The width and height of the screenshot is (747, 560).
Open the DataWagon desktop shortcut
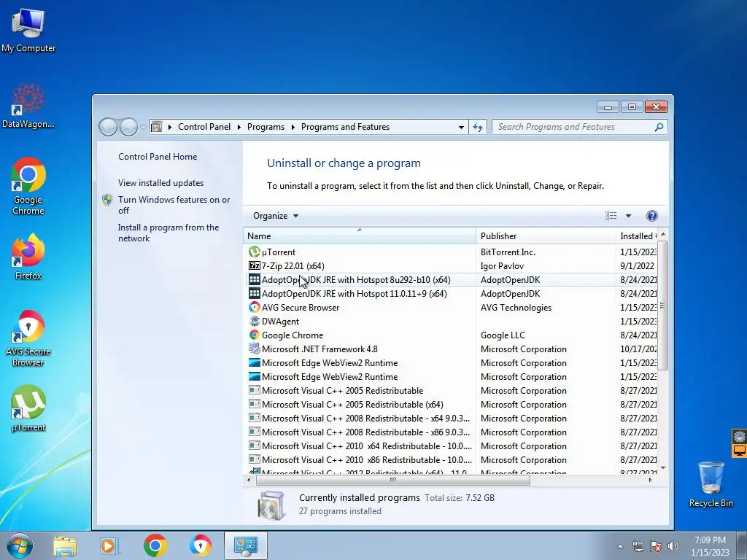click(28, 106)
